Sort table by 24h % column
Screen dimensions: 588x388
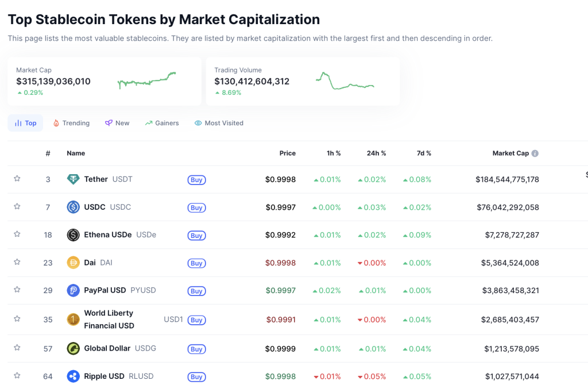pos(376,153)
